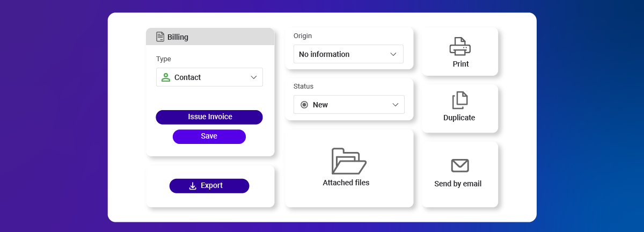Viewport: 644px width, 232px height.
Task: Click the download icon in Export button
Action: tap(193, 186)
